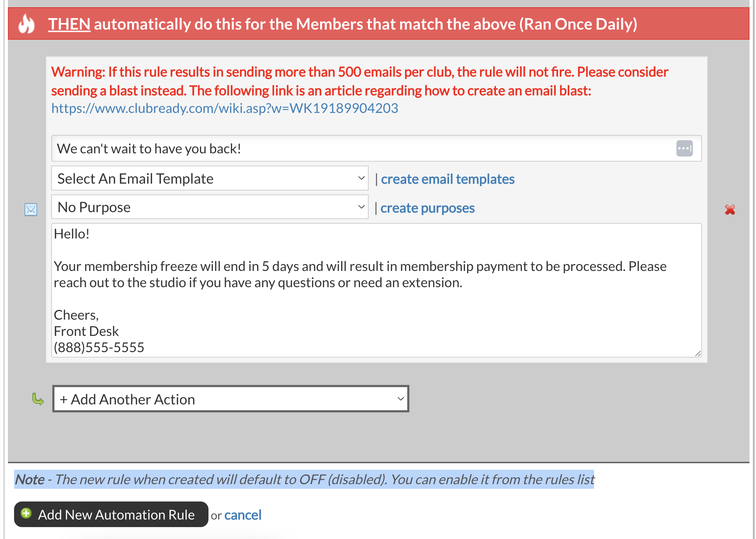Click the flame icon in the THEN header
756x539 pixels.
pyautogui.click(x=27, y=24)
